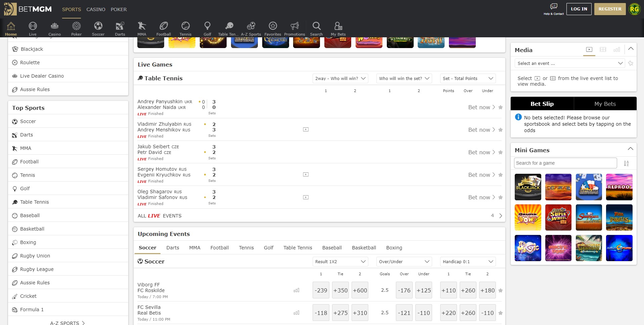Switch to POKER top tab

coord(119,9)
